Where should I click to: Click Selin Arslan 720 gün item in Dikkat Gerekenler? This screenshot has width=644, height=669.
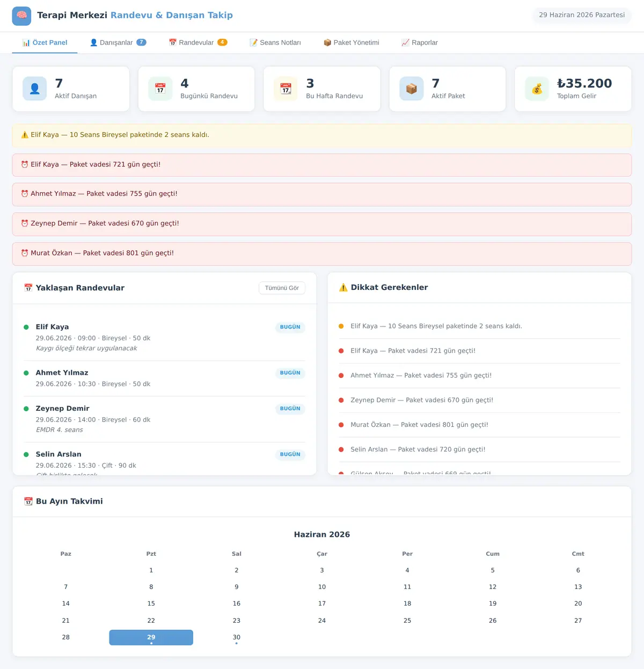coord(480,449)
